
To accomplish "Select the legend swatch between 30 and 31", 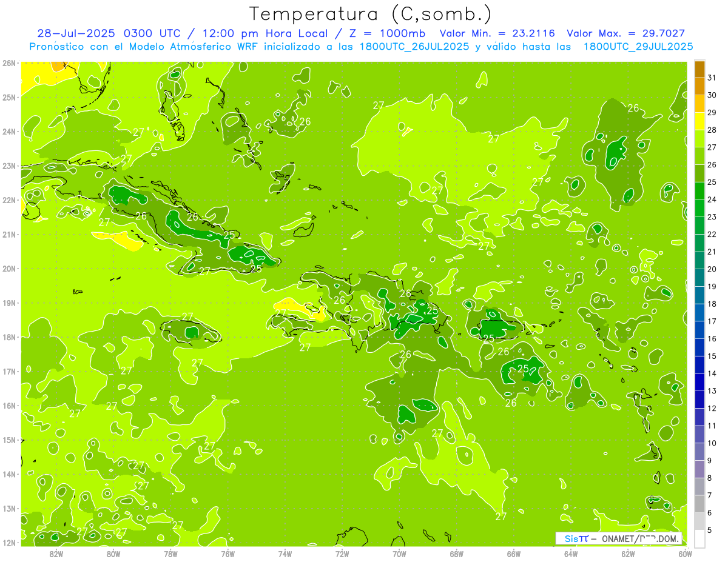I will [699, 86].
